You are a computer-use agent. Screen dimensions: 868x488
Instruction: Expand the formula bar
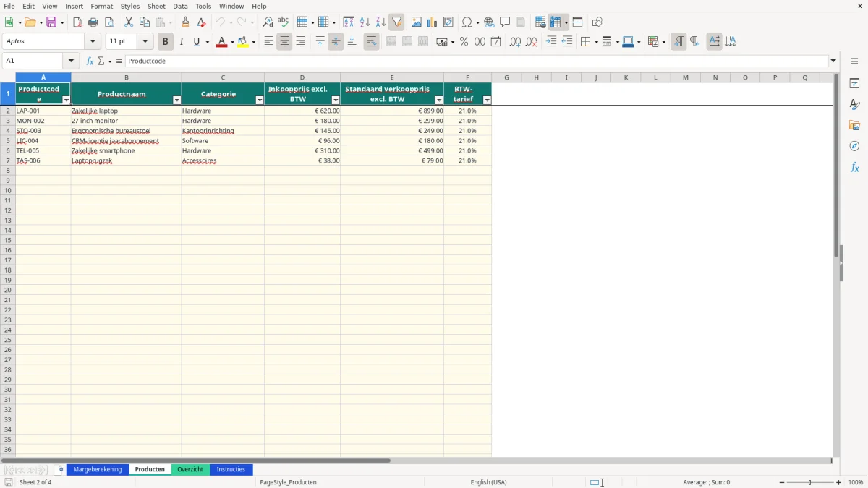click(833, 61)
